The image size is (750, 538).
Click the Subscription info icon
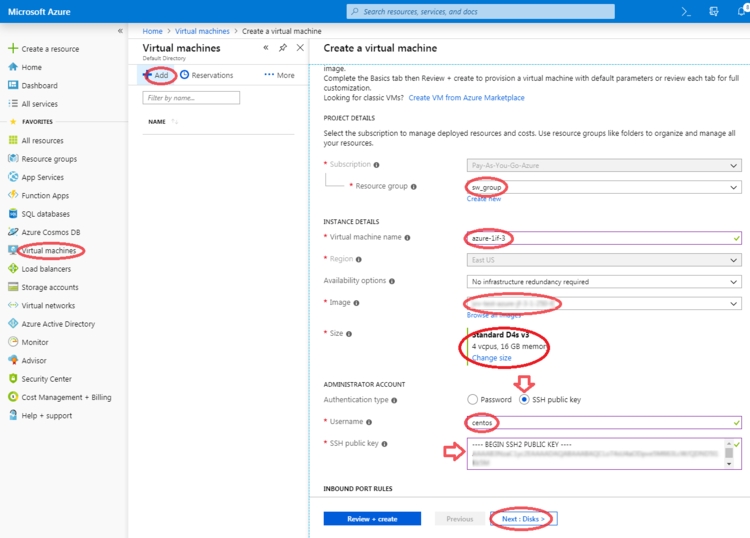[x=377, y=165]
